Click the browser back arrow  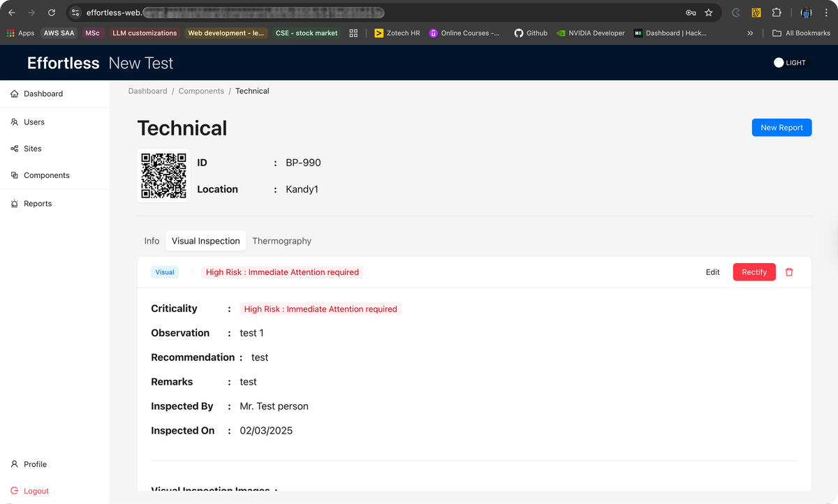pyautogui.click(x=11, y=13)
